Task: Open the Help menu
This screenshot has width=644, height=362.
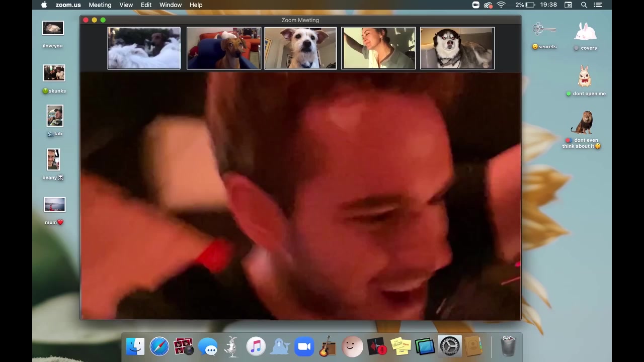Action: 196,5
